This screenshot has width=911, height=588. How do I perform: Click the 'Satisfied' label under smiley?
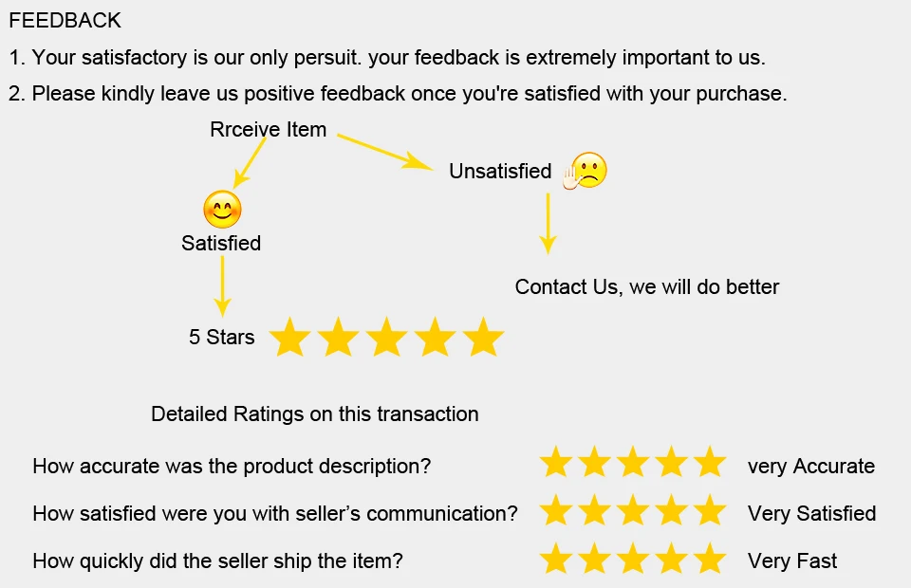coord(221,243)
